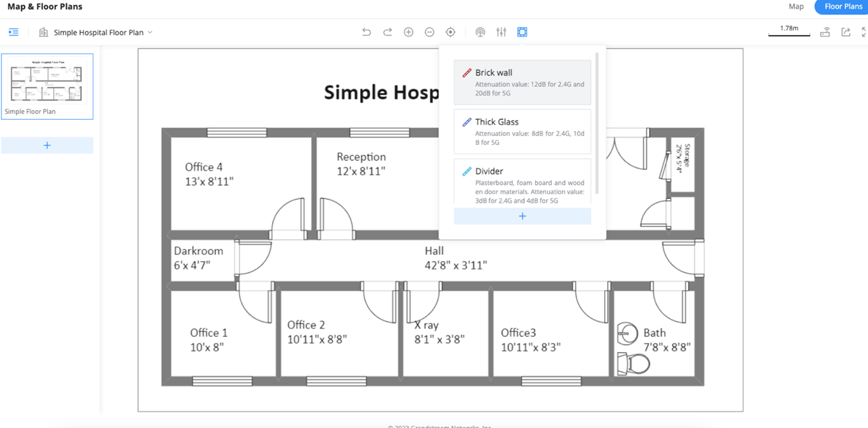This screenshot has width=868, height=428.
Task: Open Simple Hospital Floor Plan dropdown
Action: [103, 32]
